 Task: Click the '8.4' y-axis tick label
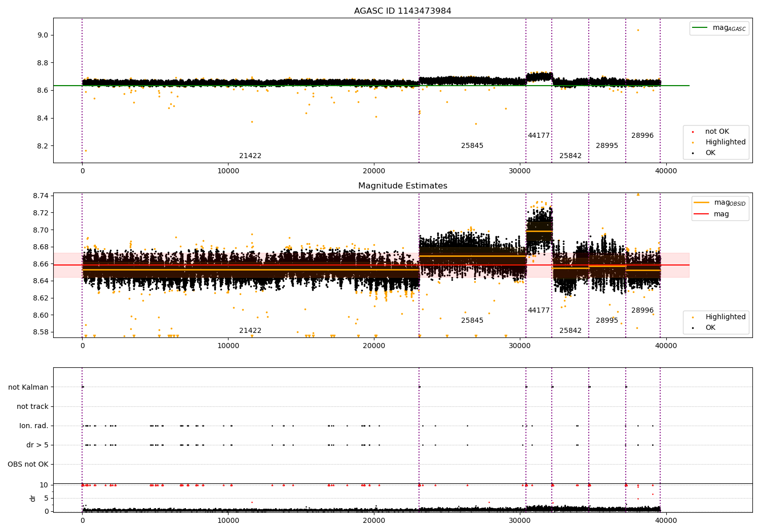click(x=43, y=119)
